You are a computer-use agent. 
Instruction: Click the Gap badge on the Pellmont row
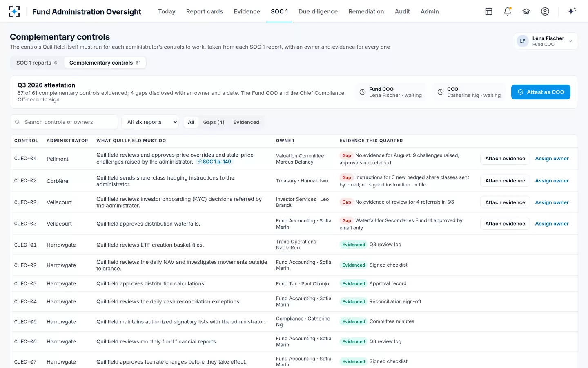[346, 155]
